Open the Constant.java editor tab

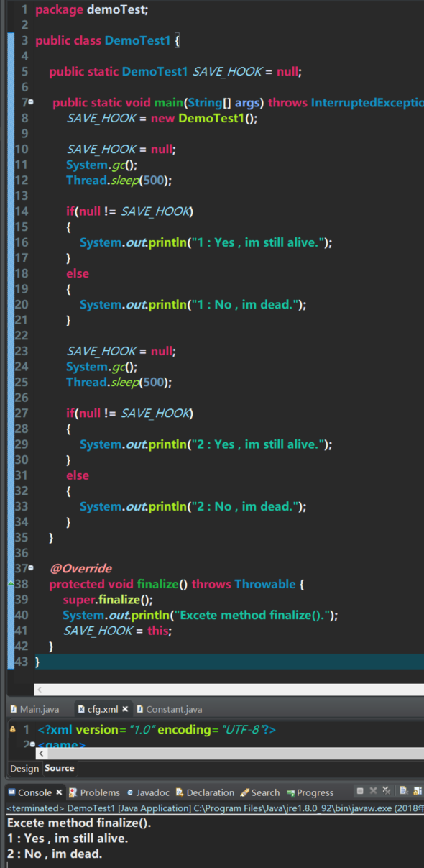click(x=169, y=709)
